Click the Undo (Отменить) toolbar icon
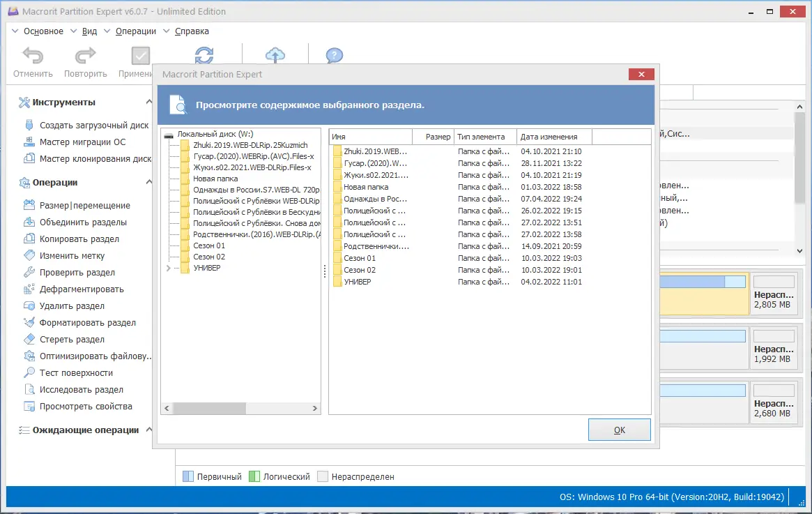The image size is (812, 514). tap(33, 55)
